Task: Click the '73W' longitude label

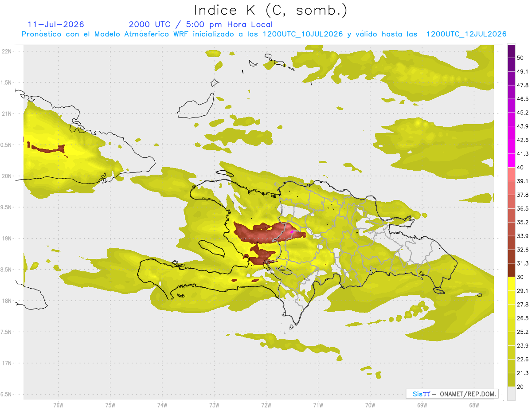Action: click(x=214, y=405)
